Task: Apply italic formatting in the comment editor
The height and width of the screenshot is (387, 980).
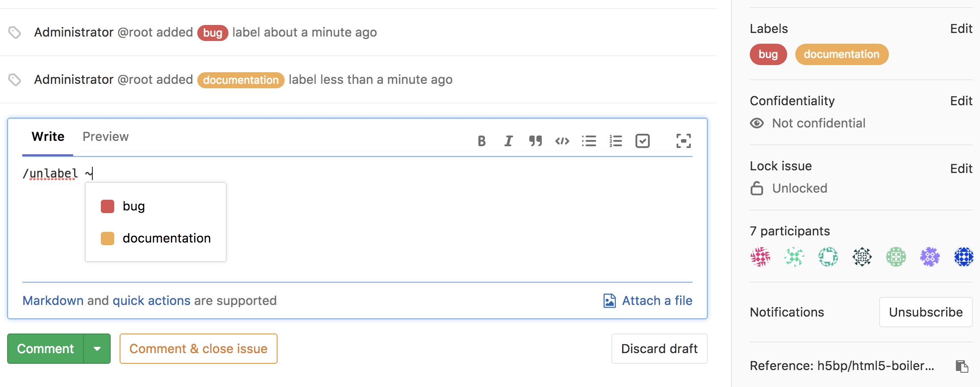Action: click(508, 141)
